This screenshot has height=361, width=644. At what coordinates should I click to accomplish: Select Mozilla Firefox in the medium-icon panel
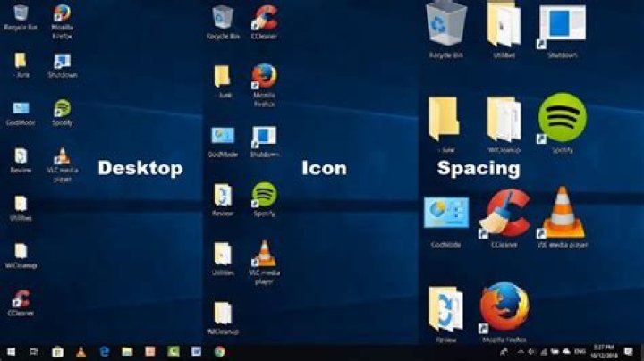[x=264, y=85]
